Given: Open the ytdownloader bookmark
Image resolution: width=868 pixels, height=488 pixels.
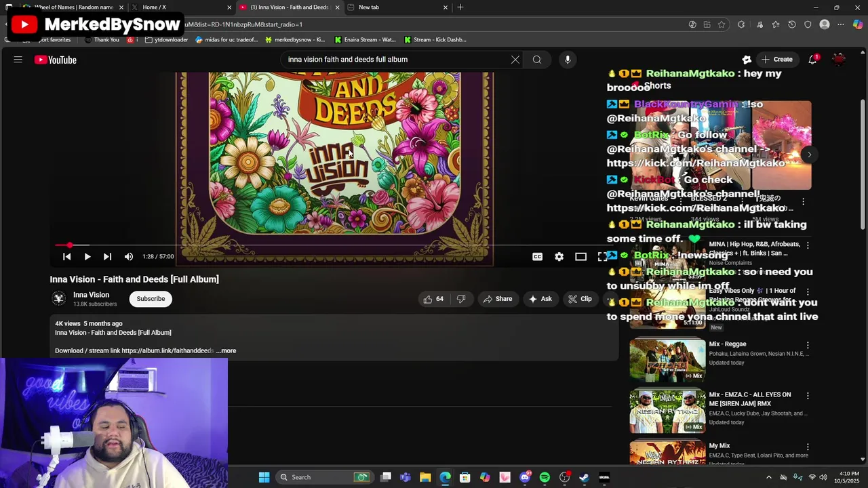Looking at the screenshot, I should (x=167, y=40).
